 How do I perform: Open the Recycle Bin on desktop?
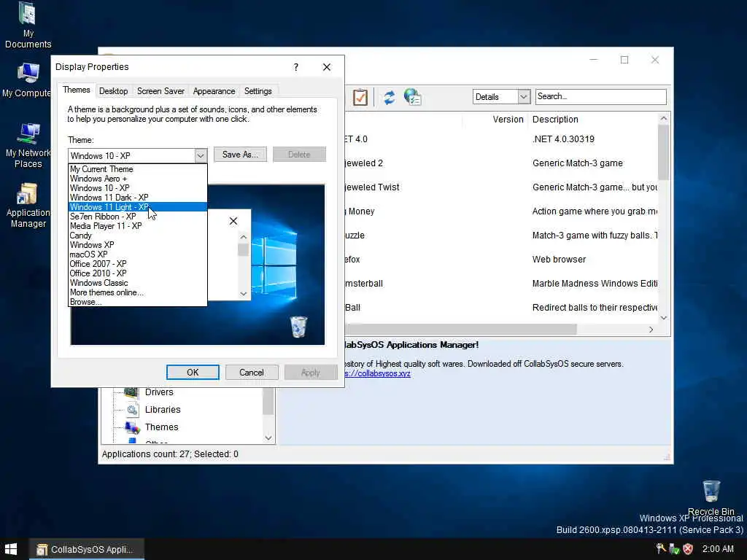(x=711, y=497)
